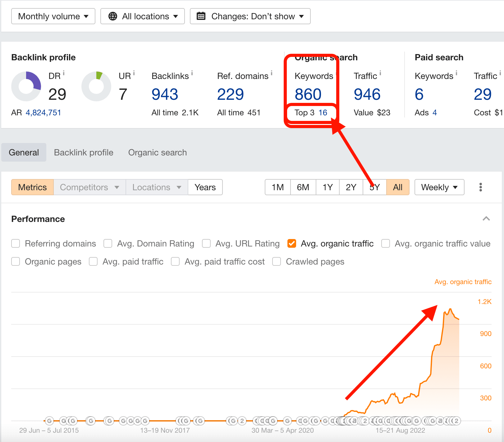Switch to the Backlink profile tab

click(x=84, y=152)
